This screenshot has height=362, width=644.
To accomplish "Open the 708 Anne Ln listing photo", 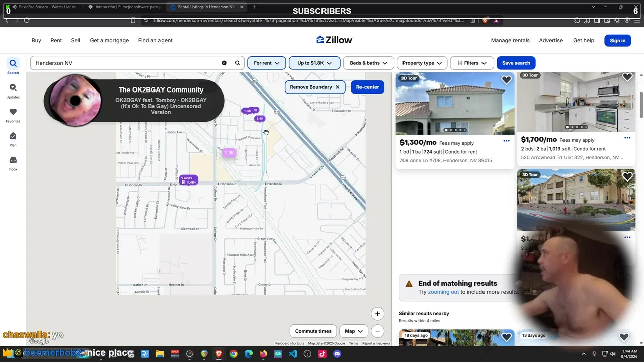I will pyautogui.click(x=455, y=104).
